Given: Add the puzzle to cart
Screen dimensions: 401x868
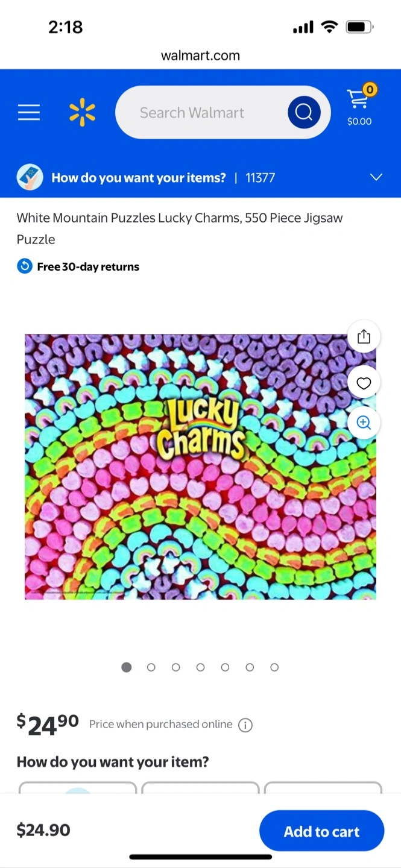Looking at the screenshot, I should pyautogui.click(x=322, y=831).
